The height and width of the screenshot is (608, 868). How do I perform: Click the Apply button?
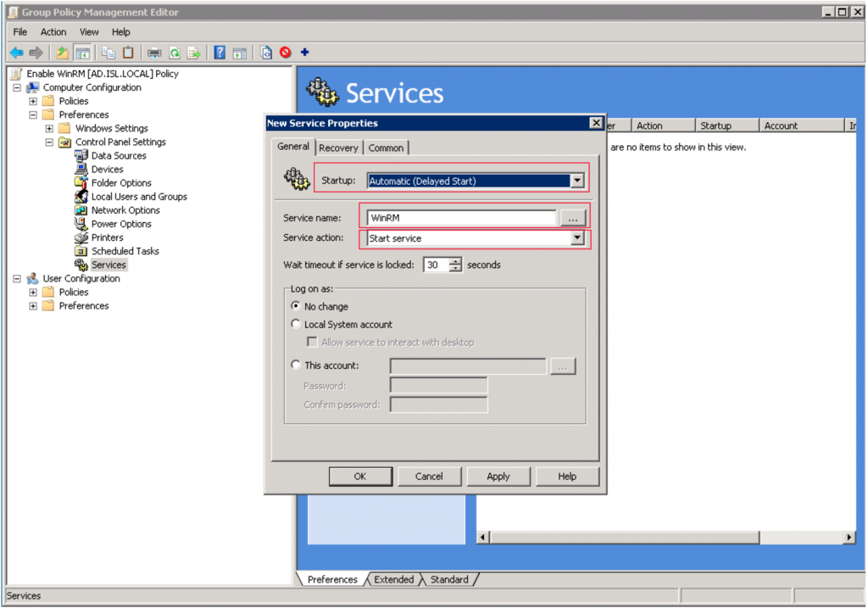click(498, 476)
